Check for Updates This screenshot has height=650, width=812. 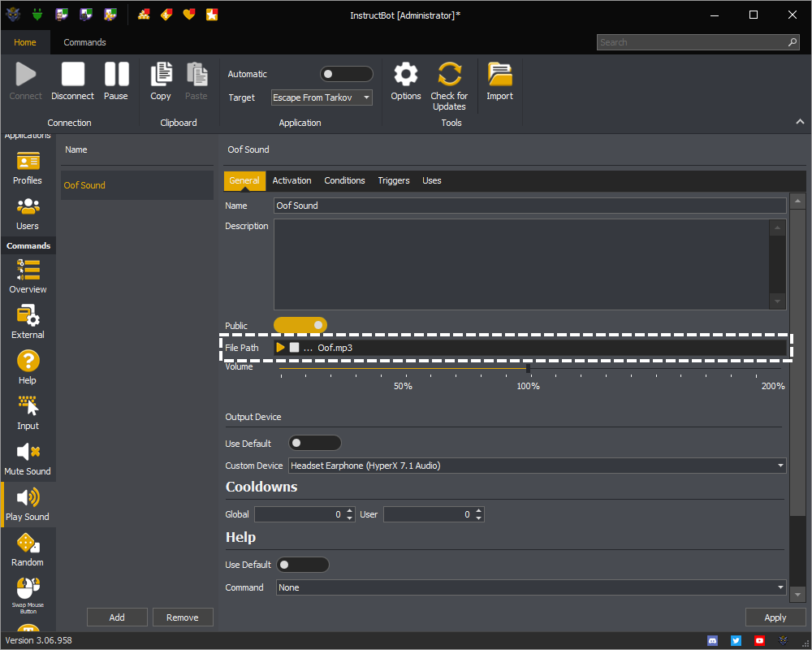[x=449, y=86]
